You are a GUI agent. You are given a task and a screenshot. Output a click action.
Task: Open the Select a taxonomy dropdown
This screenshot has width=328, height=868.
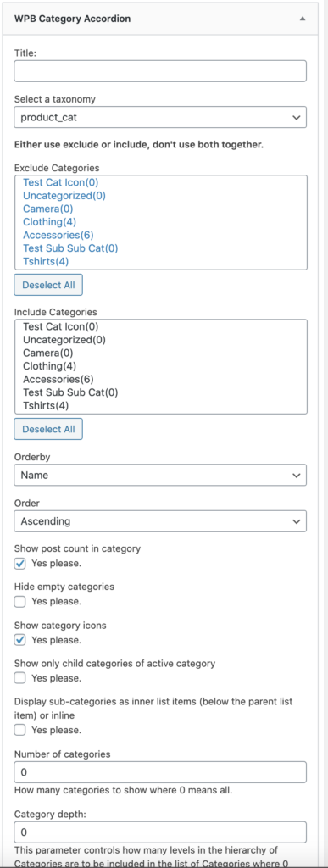click(160, 117)
